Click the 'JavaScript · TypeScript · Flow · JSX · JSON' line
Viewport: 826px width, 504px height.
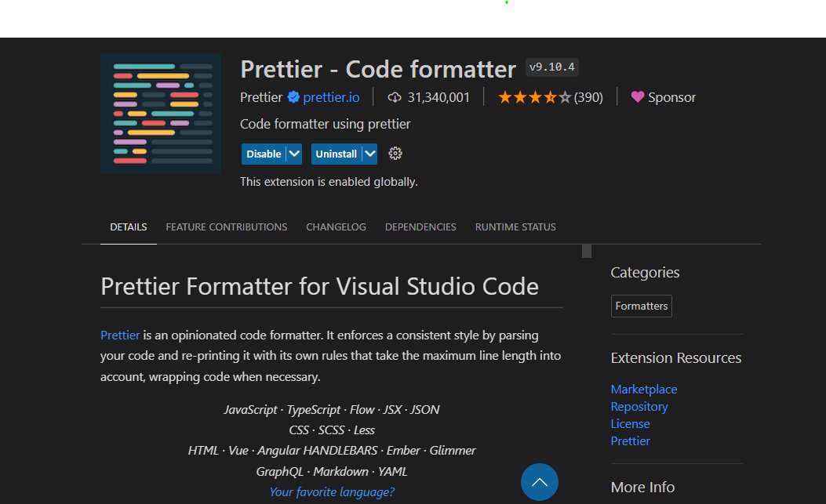point(332,410)
